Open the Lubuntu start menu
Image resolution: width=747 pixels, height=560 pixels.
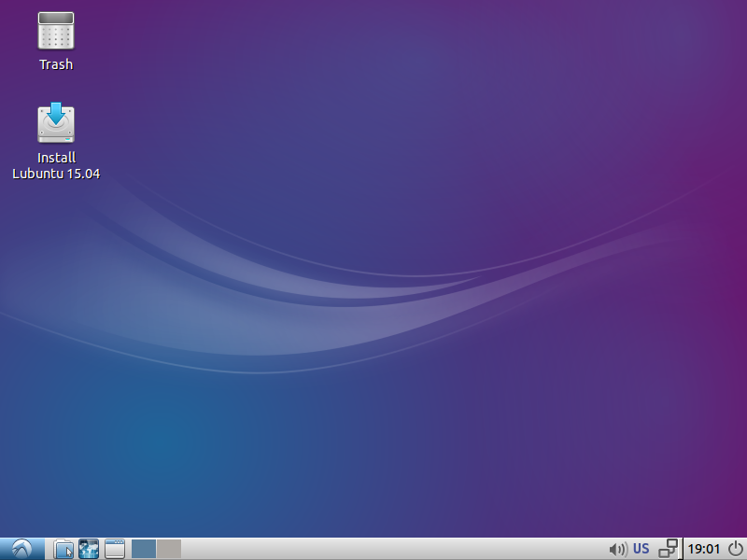(x=21, y=549)
